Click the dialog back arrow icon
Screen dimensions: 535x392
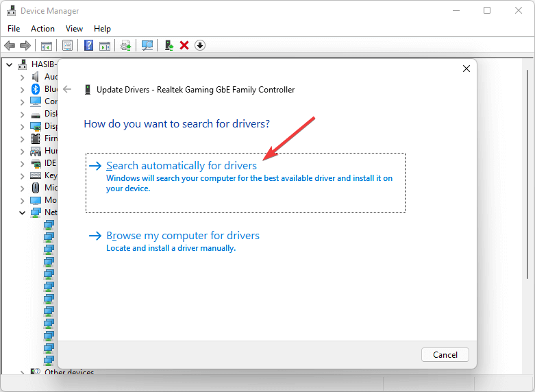(x=67, y=90)
